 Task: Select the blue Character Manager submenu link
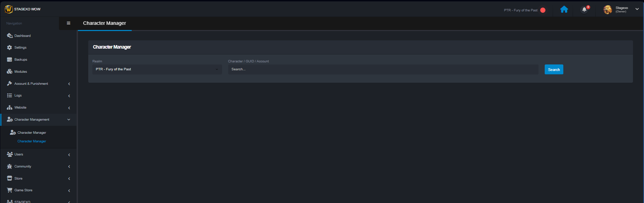pyautogui.click(x=32, y=141)
